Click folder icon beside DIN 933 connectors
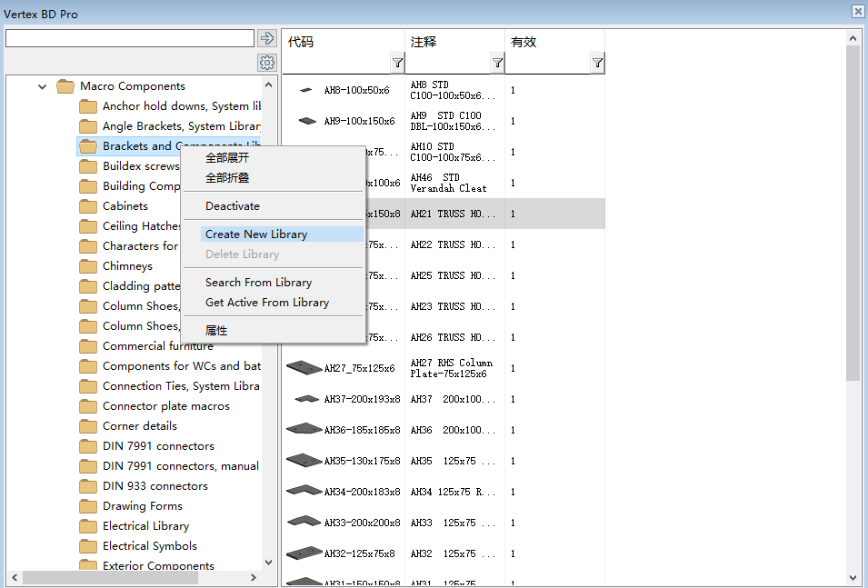The height and width of the screenshot is (588, 868). tap(87, 486)
